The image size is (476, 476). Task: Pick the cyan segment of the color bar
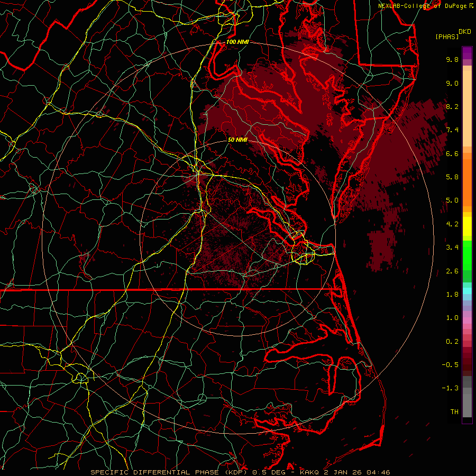click(x=467, y=291)
